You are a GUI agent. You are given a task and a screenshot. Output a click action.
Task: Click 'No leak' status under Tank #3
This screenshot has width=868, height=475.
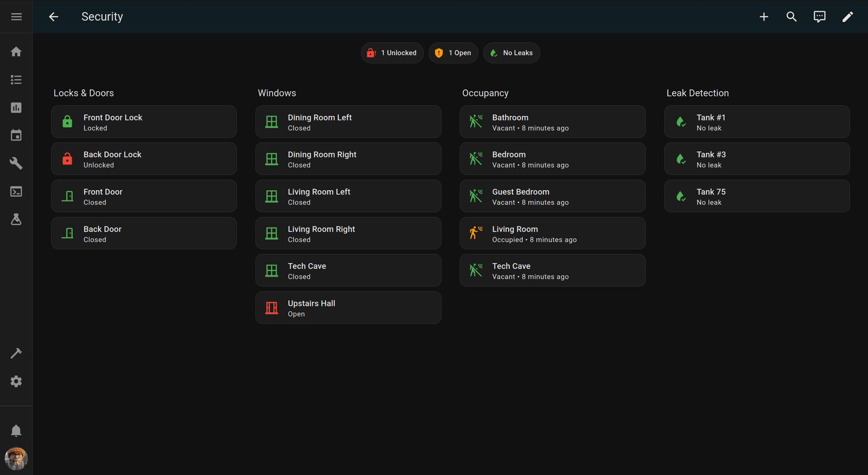coord(709,165)
